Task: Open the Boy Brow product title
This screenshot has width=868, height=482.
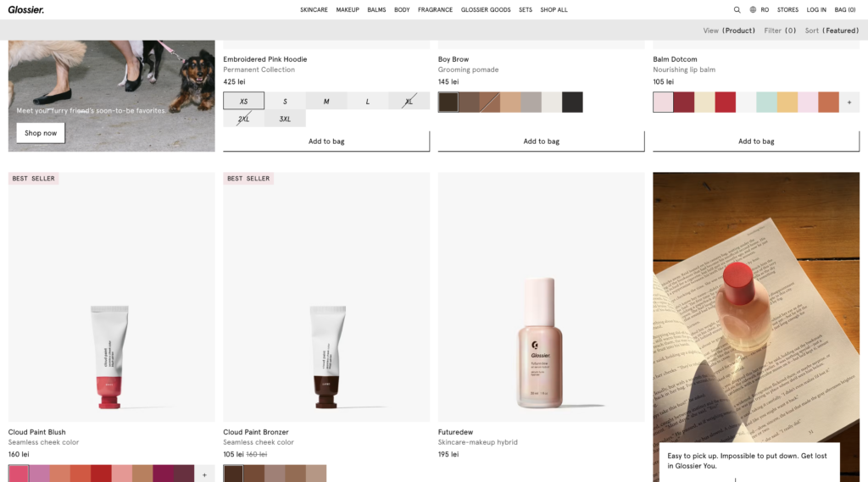Action: pos(453,59)
